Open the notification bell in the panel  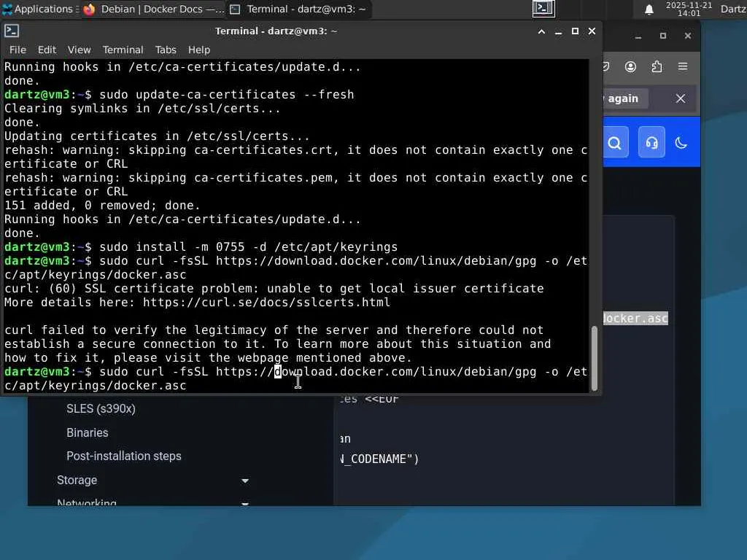pyautogui.click(x=649, y=9)
